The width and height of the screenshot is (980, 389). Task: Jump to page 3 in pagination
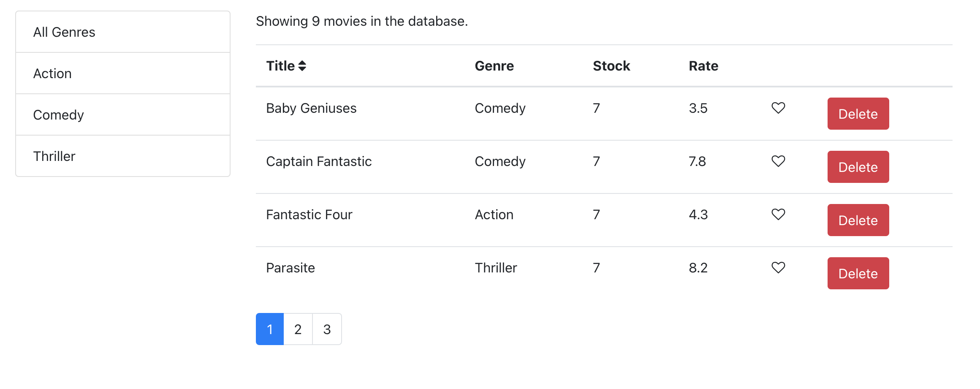tap(327, 329)
